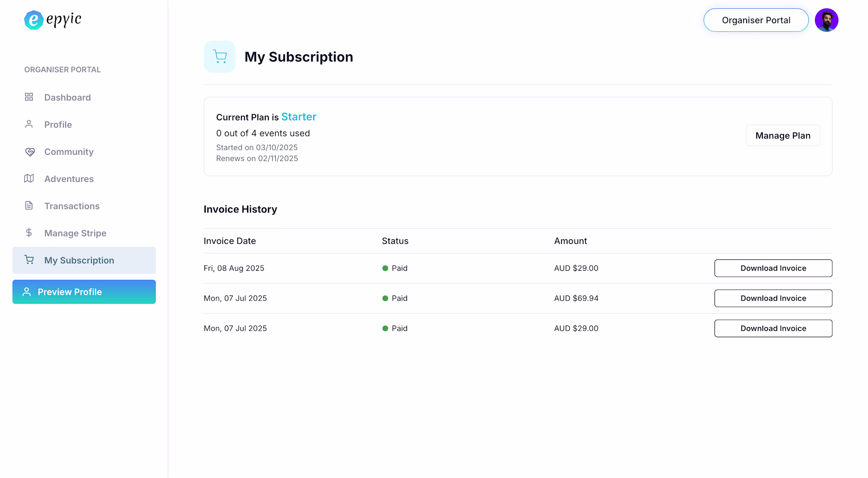868x478 pixels.
Task: Click the Starter plan name link
Action: (x=299, y=117)
